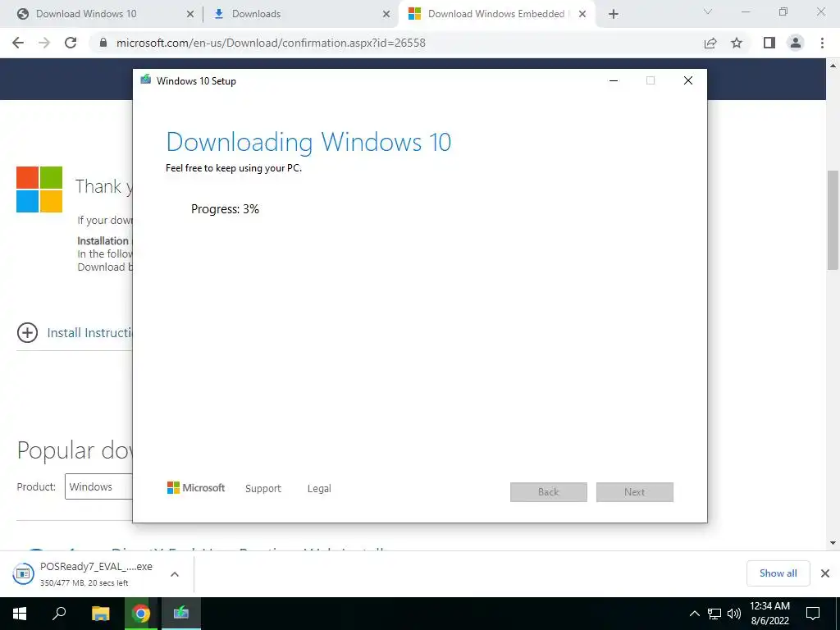The image size is (840, 630).
Task: Expand Install Instructions plus icon
Action: pos(27,333)
